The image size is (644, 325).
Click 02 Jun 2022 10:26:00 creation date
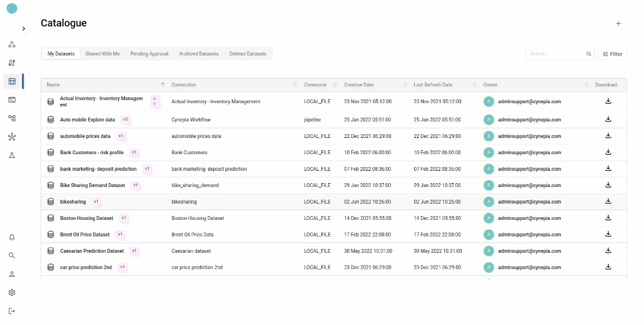(x=368, y=202)
